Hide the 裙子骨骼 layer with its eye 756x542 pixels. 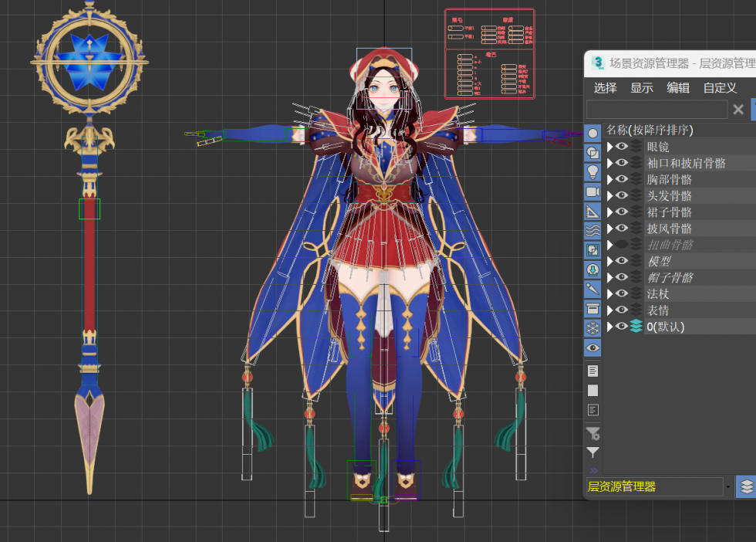pyautogui.click(x=622, y=212)
